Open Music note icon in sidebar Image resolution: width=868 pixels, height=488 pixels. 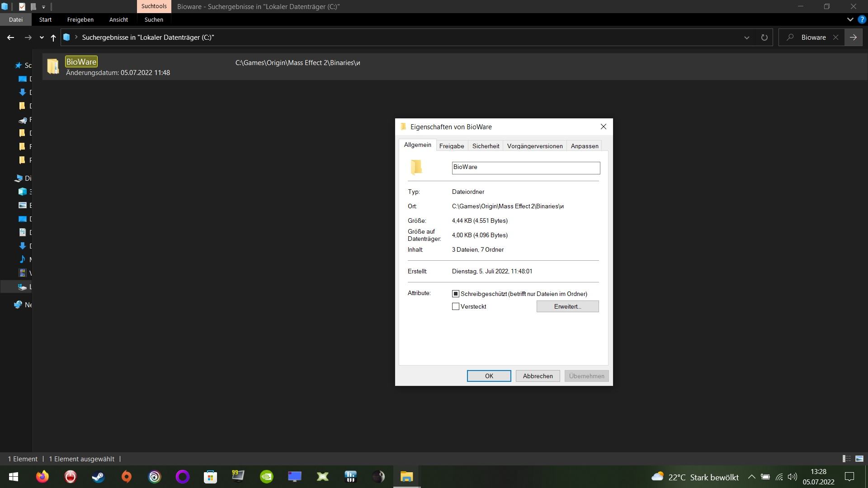click(x=22, y=259)
